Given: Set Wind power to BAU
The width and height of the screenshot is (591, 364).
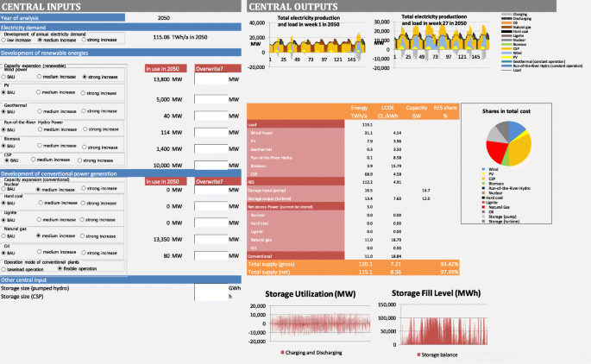Looking at the screenshot, I should [x=3, y=77].
